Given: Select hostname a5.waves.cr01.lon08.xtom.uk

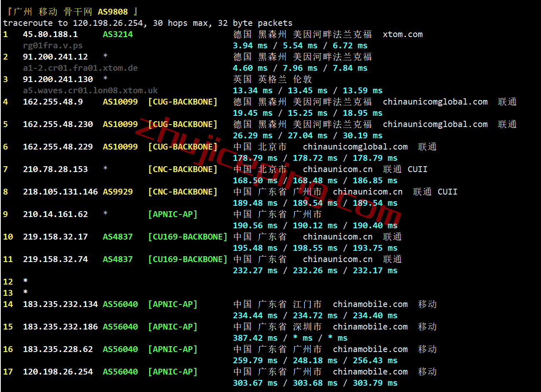Looking at the screenshot, I should [90, 90].
